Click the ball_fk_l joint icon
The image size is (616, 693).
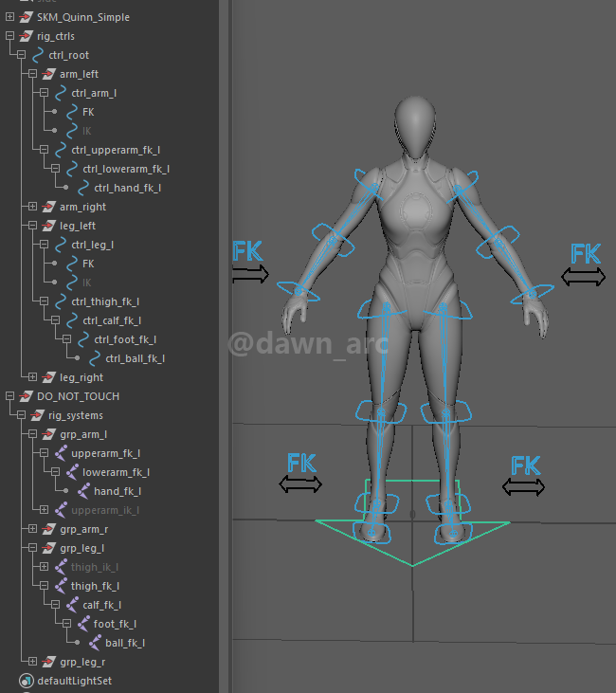coord(95,643)
